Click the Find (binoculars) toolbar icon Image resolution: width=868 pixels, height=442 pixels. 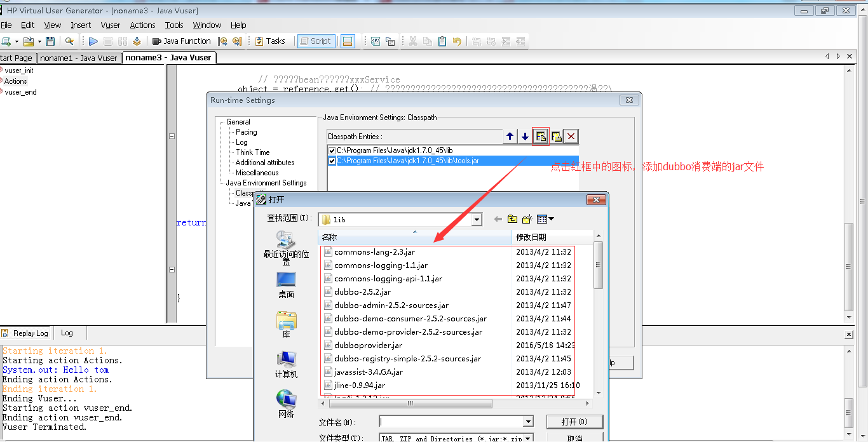tap(69, 41)
